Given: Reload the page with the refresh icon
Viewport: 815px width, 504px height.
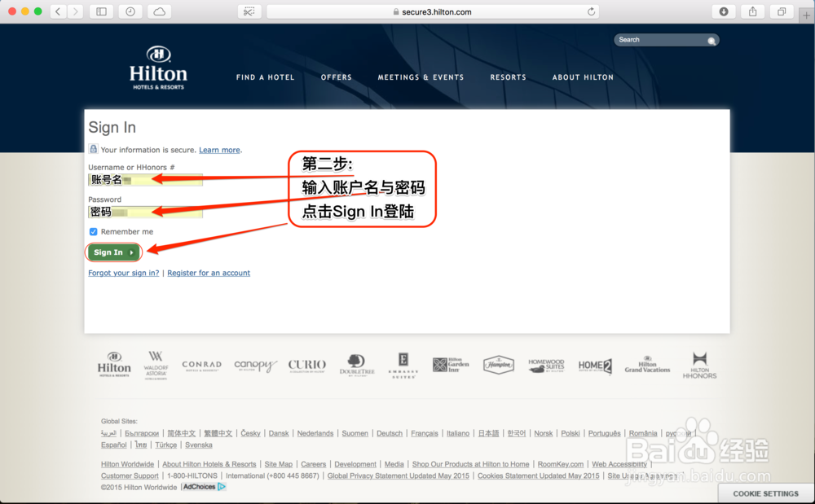Looking at the screenshot, I should click(x=591, y=11).
